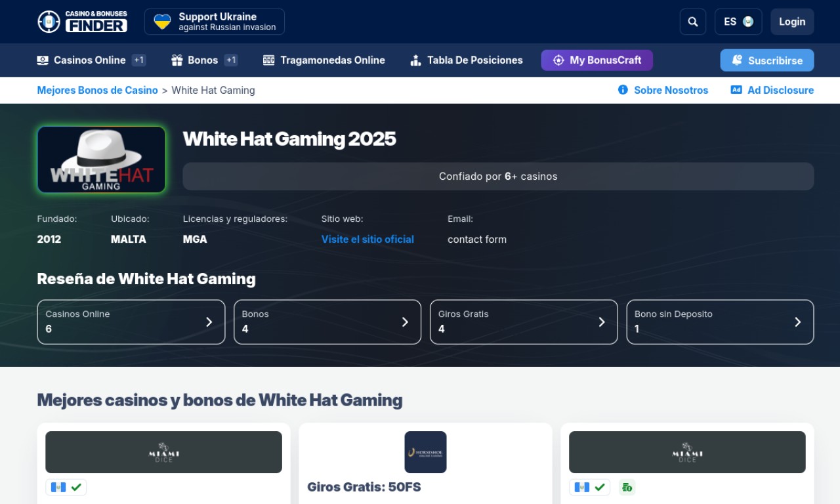
Task: Click the green money badge icon
Action: tap(627, 488)
